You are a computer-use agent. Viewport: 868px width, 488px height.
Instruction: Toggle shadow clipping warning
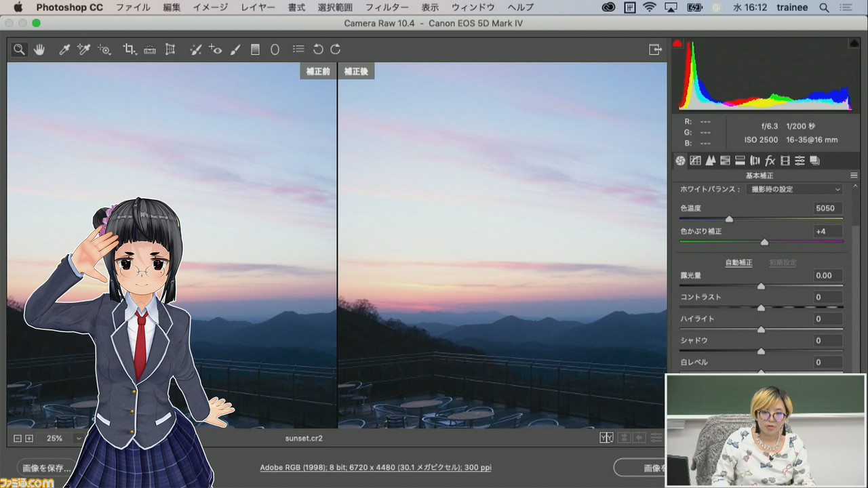[677, 43]
